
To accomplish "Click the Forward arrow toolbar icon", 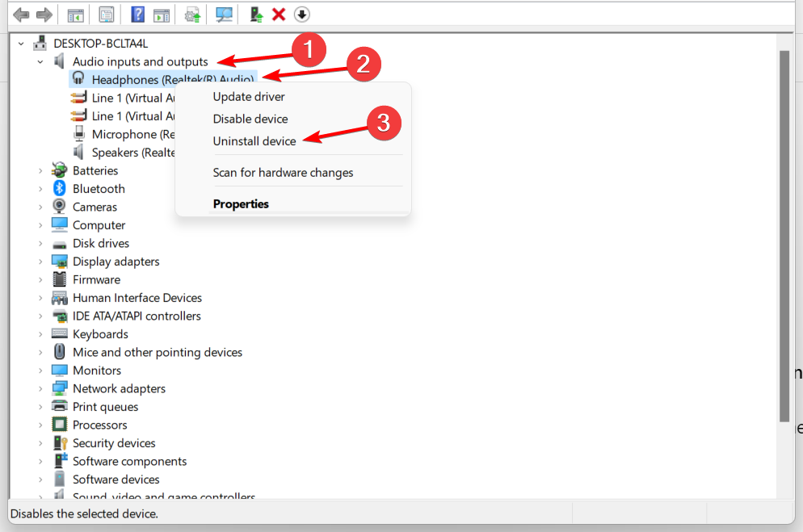I will 44,15.
